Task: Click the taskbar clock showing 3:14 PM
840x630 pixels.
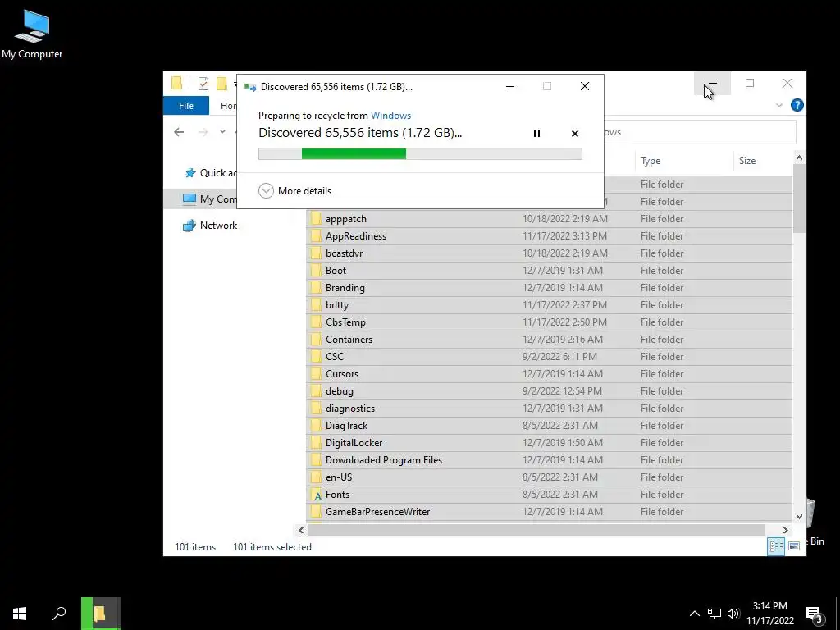Action: click(x=770, y=614)
